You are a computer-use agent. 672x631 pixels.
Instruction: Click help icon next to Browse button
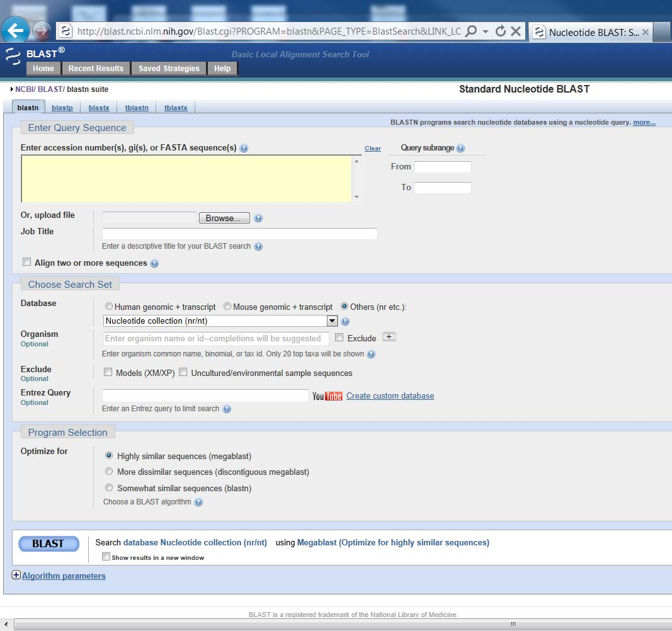[258, 218]
